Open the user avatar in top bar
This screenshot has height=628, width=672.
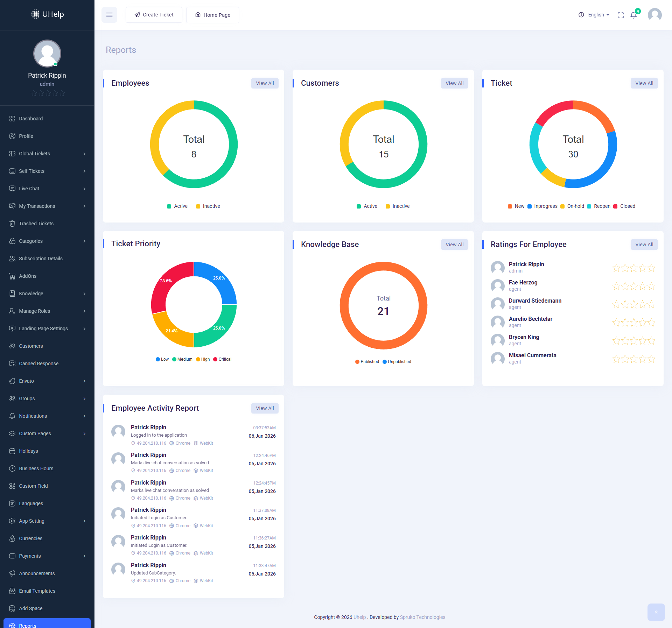[x=654, y=15]
